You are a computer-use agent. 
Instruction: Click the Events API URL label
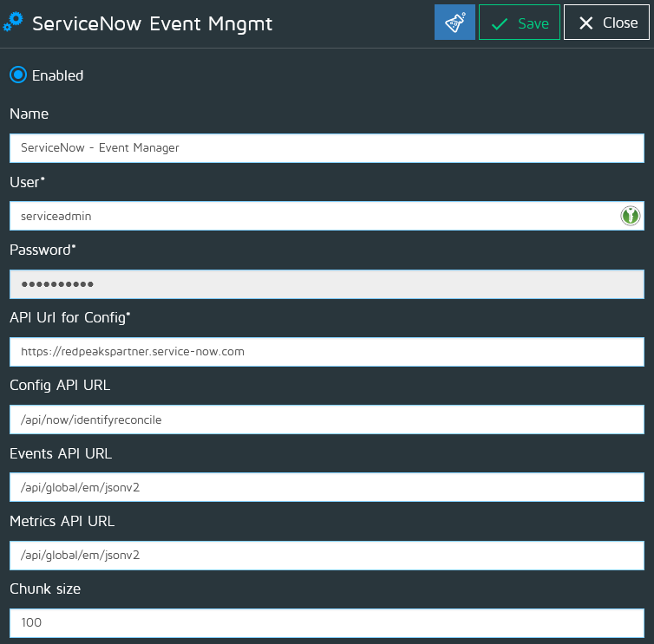pos(61,453)
